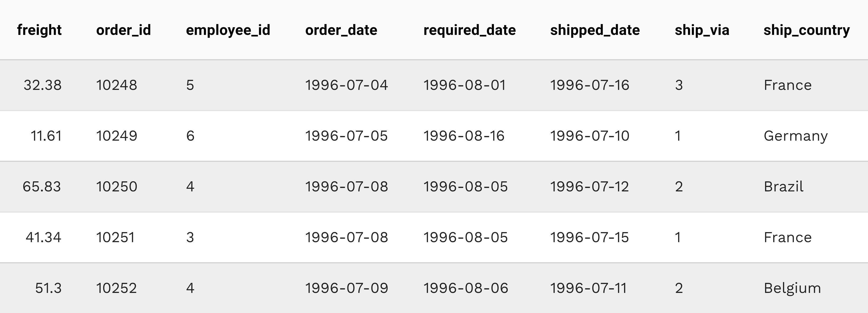This screenshot has height=313, width=868.
Task: Select the Germany ship country cell
Action: click(x=796, y=136)
